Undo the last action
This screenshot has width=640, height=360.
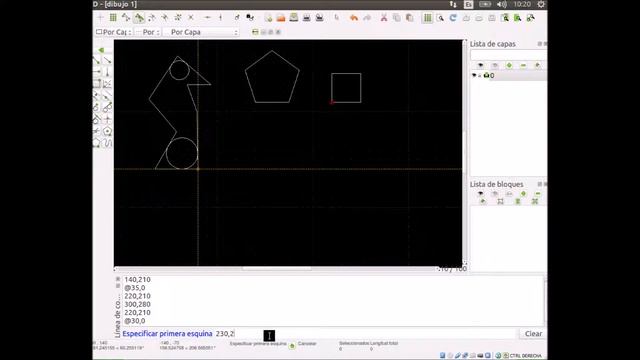[x=354, y=18]
